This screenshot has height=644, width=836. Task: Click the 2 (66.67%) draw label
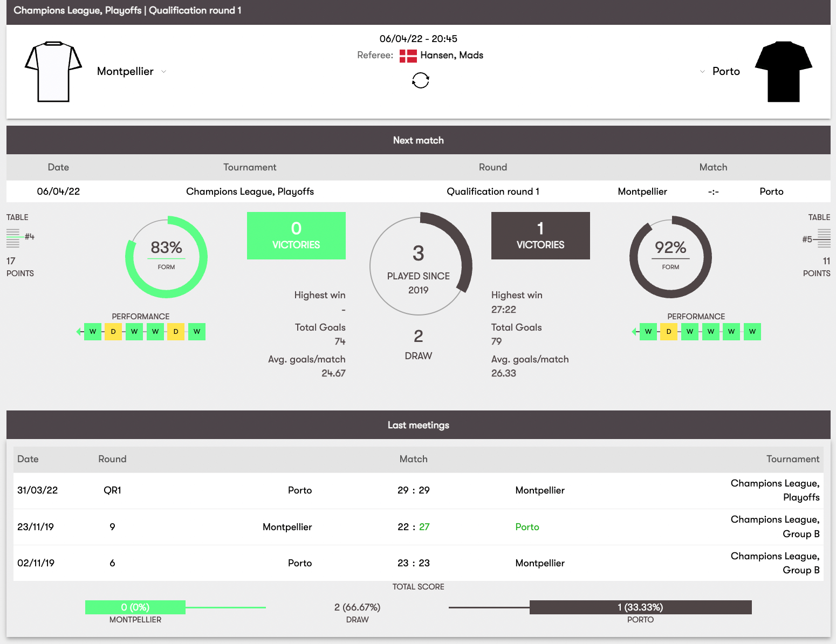358,607
